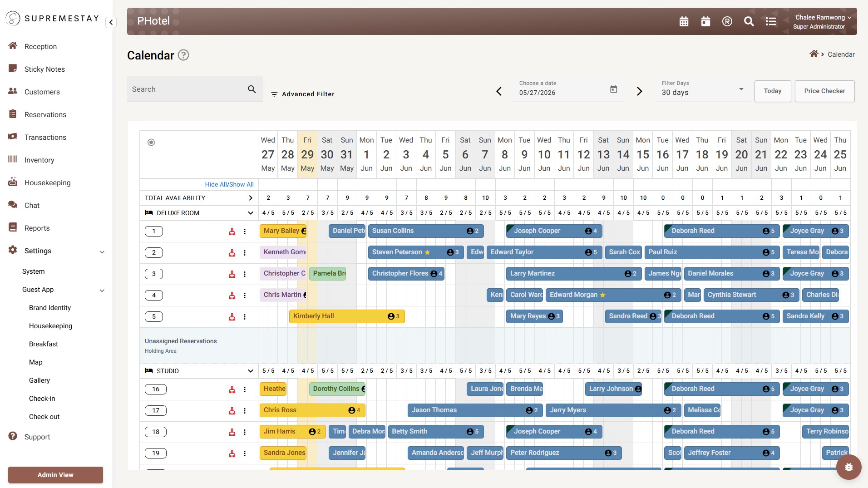Collapse the sidebar with the chevron button
868x488 pixels.
111,22
